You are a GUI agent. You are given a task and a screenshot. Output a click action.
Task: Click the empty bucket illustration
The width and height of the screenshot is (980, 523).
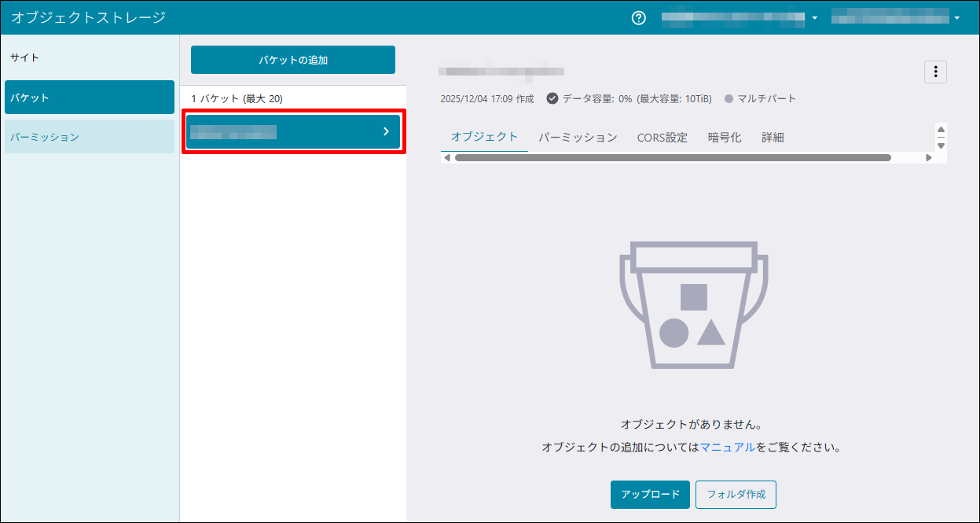click(x=694, y=305)
